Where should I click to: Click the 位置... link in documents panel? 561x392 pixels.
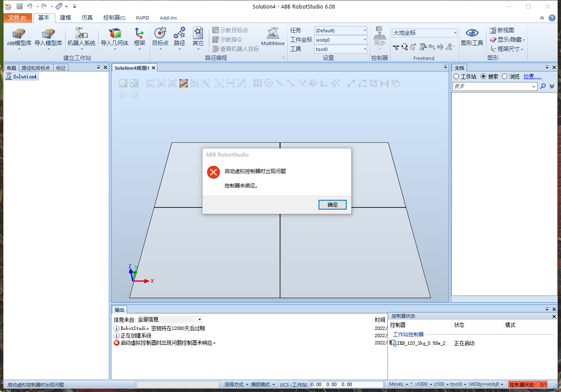pos(532,77)
